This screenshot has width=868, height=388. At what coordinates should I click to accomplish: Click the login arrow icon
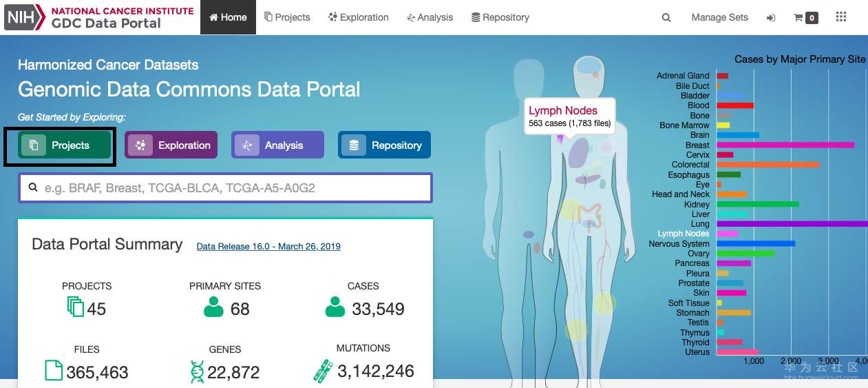[770, 18]
